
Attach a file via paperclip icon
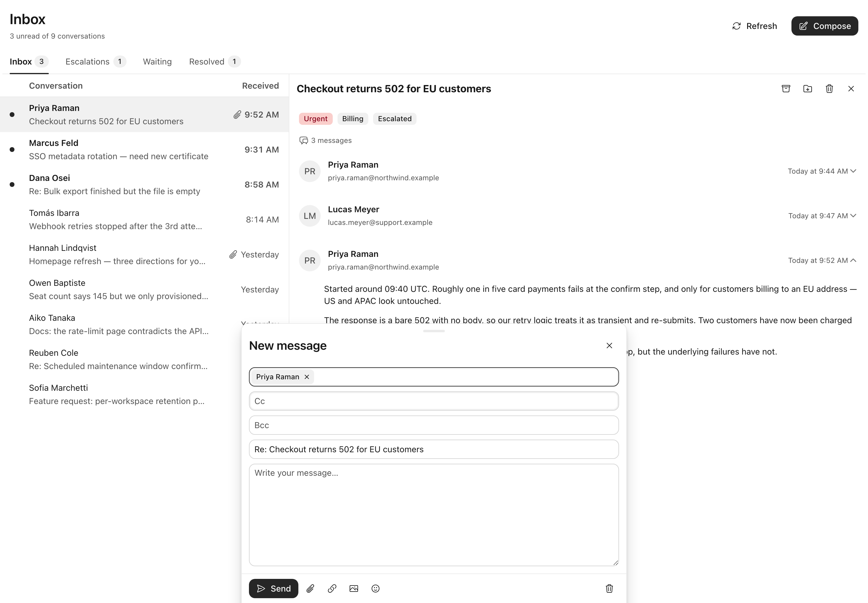point(310,588)
